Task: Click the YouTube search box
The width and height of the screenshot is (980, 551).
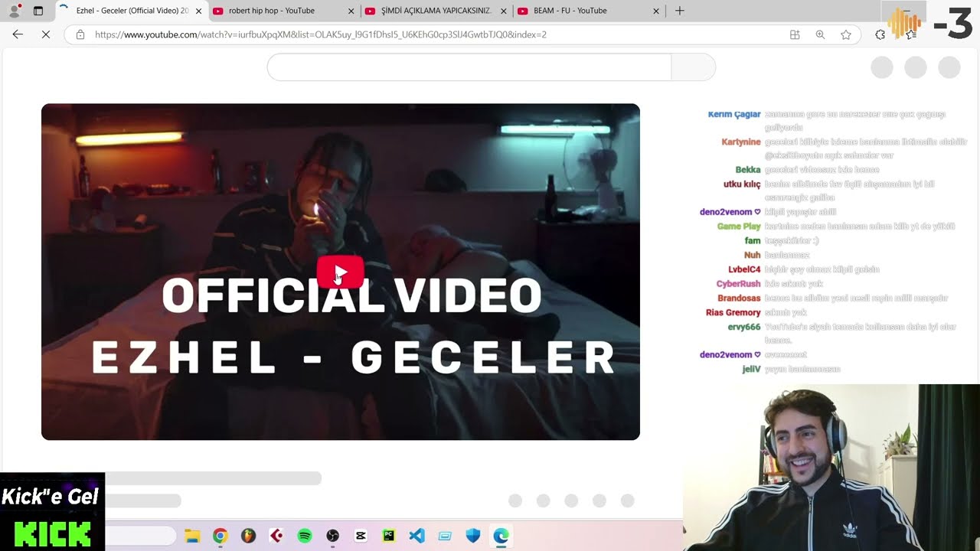Action: tap(469, 67)
